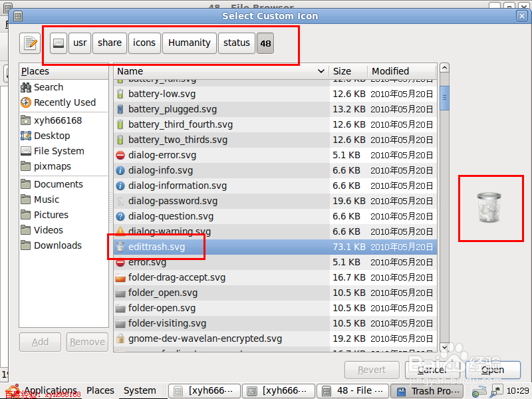Click the Revert button
532x399 pixels.
pos(372,370)
